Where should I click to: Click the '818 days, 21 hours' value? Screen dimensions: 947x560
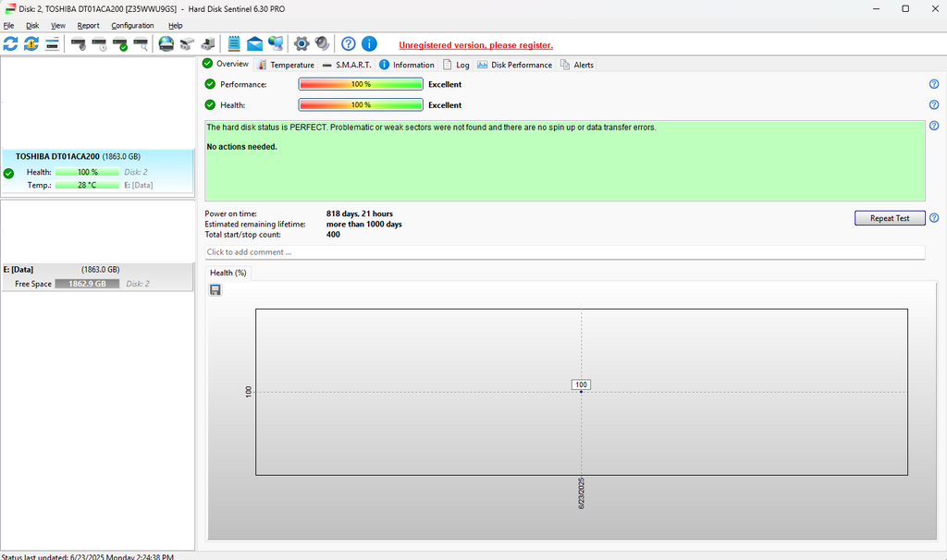coord(360,213)
